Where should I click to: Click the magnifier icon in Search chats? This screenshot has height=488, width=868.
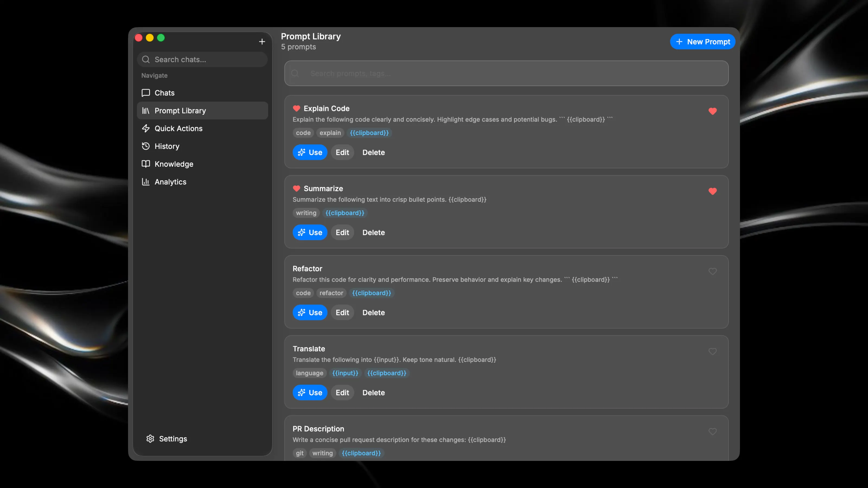(146, 60)
